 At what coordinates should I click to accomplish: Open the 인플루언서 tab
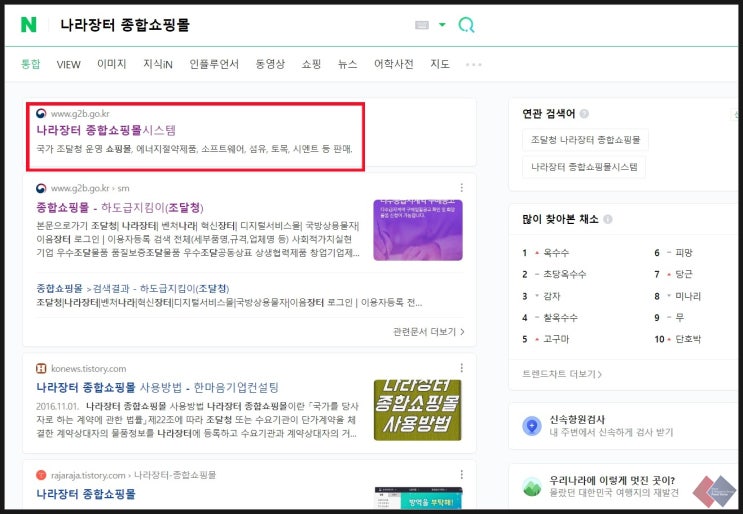(x=214, y=64)
